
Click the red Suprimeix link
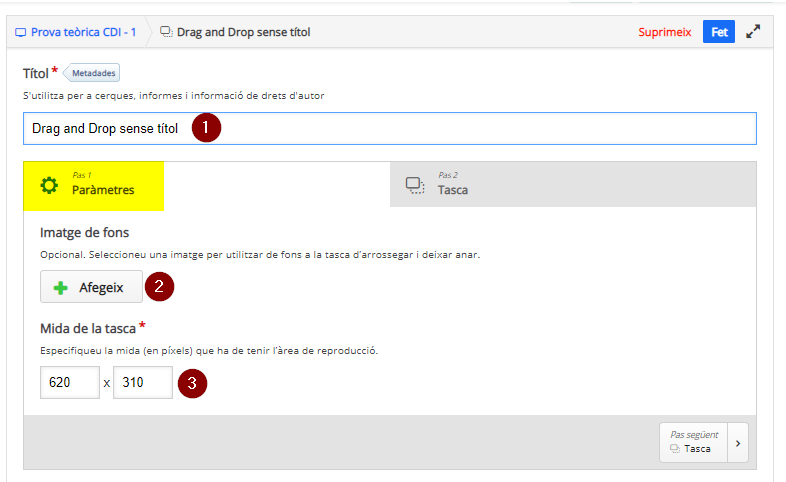point(665,32)
